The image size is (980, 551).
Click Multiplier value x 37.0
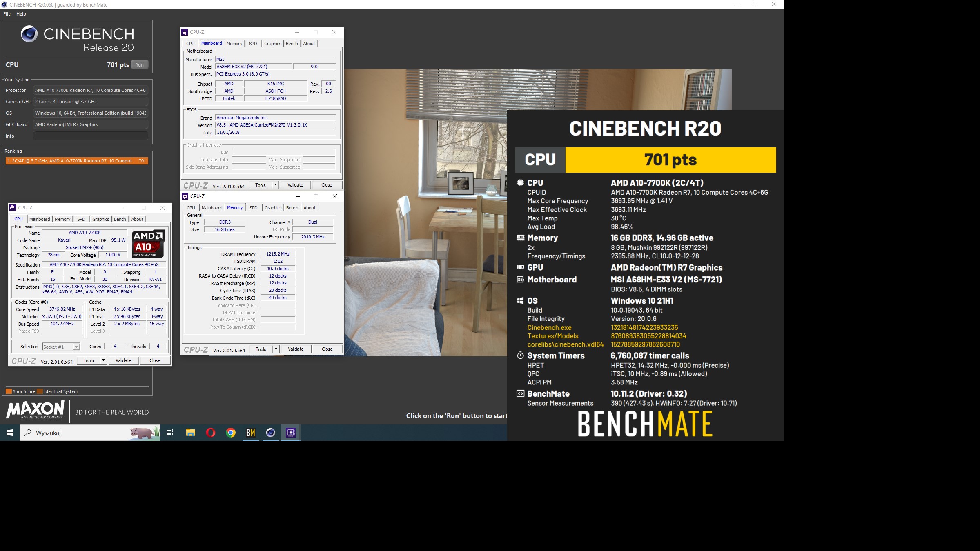62,316
